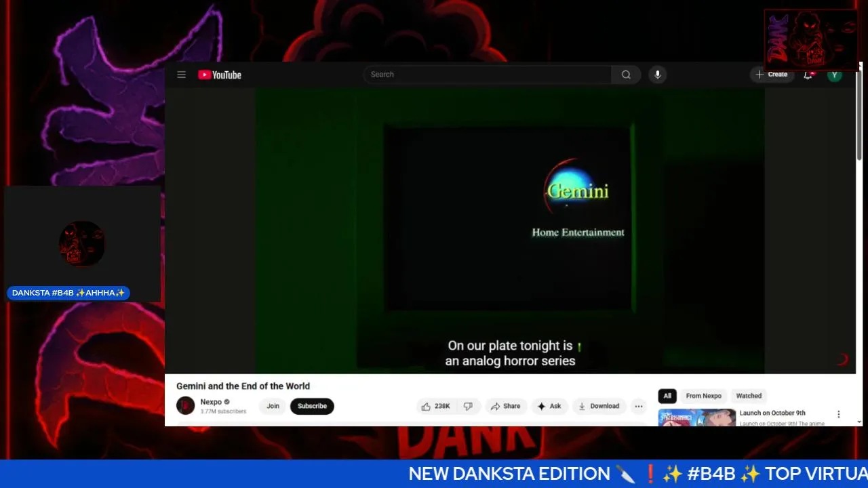Start voice search with the microphone icon
The width and height of the screenshot is (868, 488).
coord(657,75)
